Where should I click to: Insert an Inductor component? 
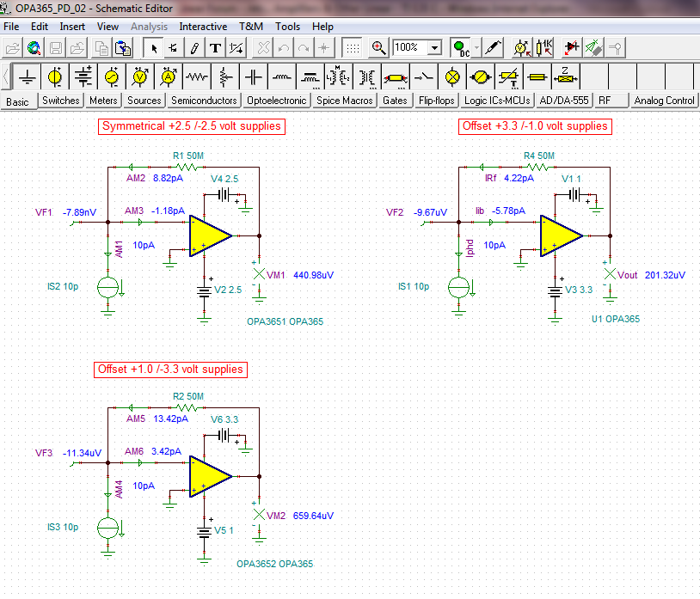(282, 77)
